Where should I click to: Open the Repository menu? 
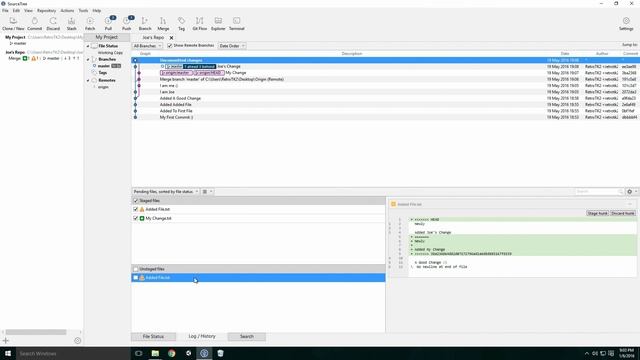coord(47,11)
